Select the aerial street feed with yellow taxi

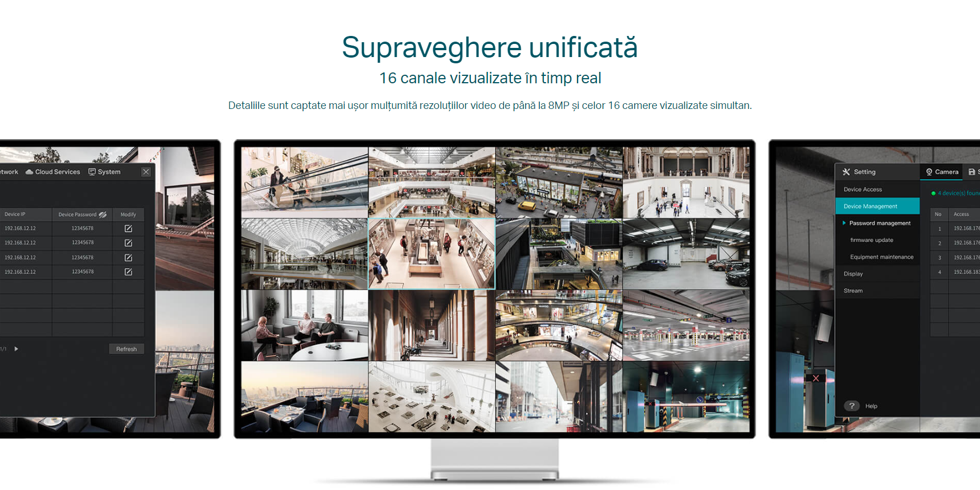pos(559,183)
